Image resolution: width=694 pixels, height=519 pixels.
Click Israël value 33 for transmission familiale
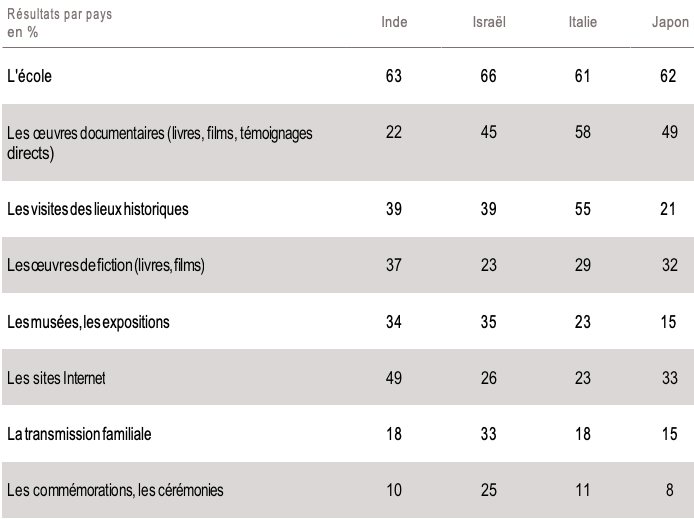489,433
